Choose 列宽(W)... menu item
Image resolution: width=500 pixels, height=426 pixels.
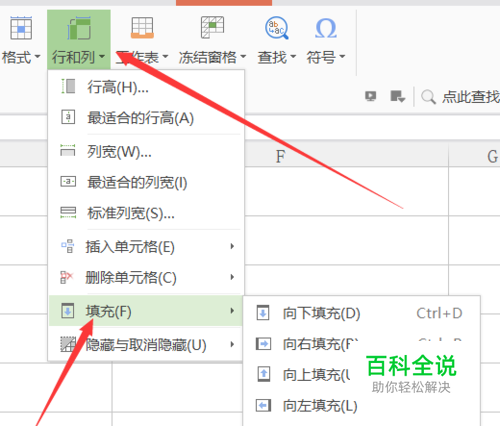click(x=146, y=152)
